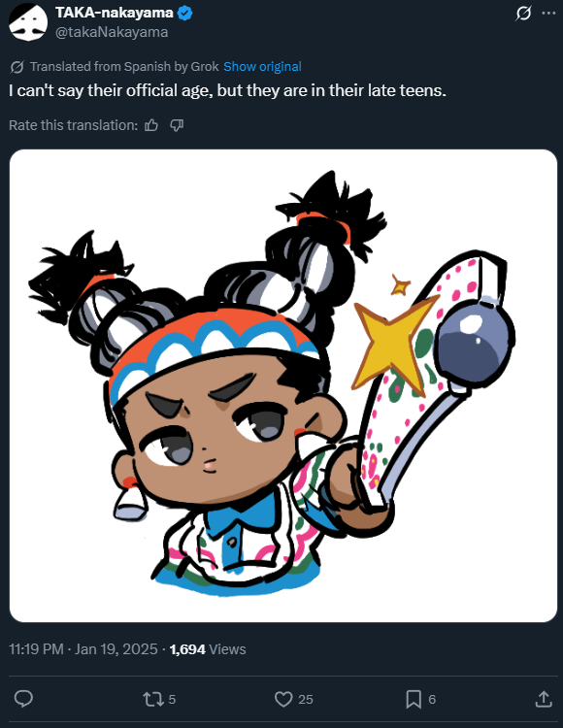Click the Grok icon at the tweet's top right
Image resolution: width=563 pixels, height=728 pixels.
click(x=523, y=14)
